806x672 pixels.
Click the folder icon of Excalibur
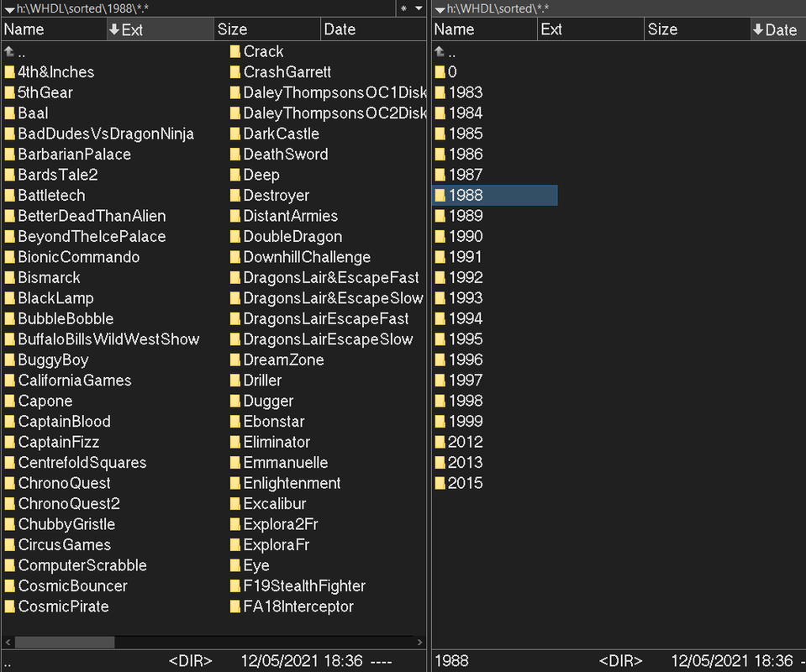235,503
